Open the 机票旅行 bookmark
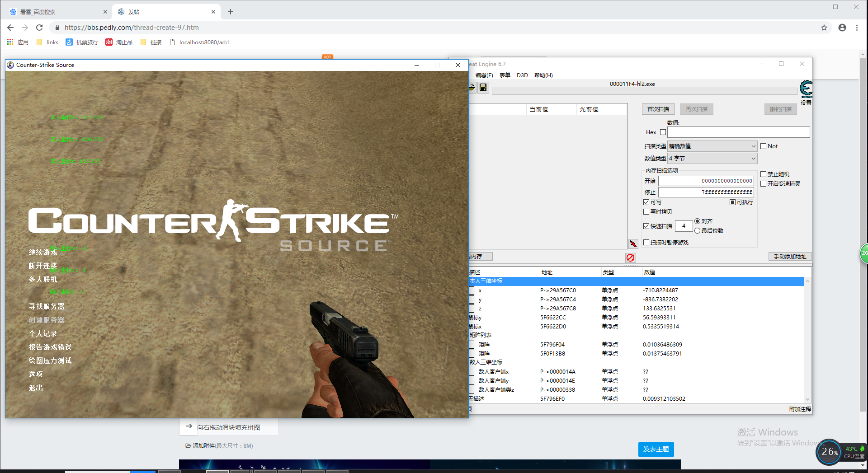The height and width of the screenshot is (473, 868). (82, 42)
